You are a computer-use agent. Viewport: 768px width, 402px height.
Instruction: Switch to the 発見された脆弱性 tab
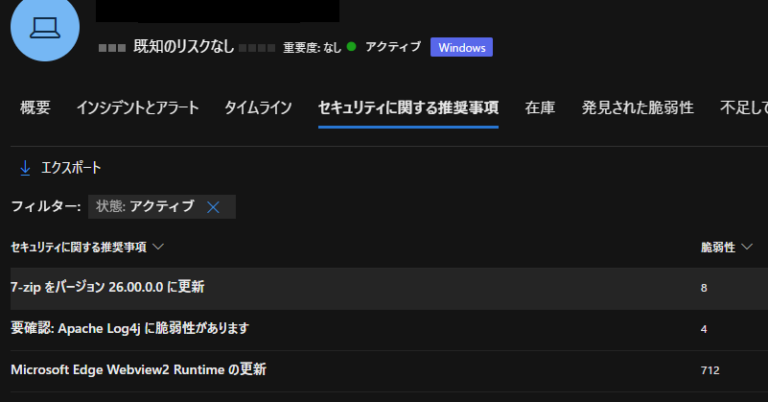pos(637,108)
